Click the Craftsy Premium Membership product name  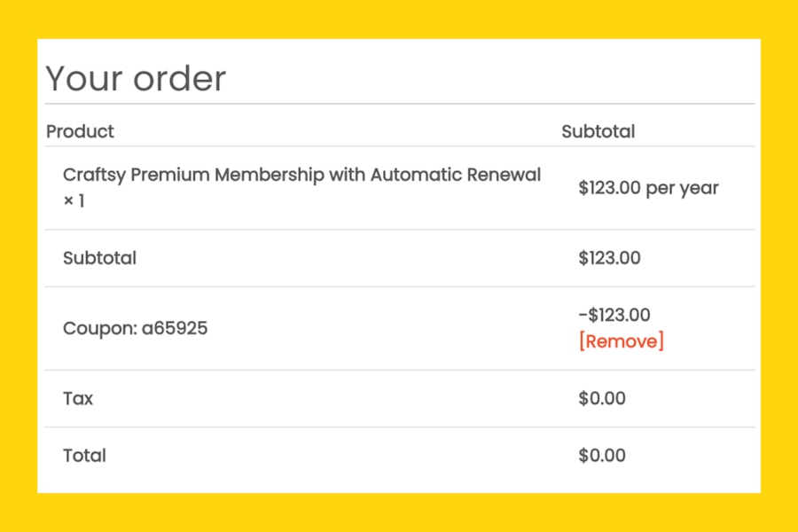(x=301, y=175)
